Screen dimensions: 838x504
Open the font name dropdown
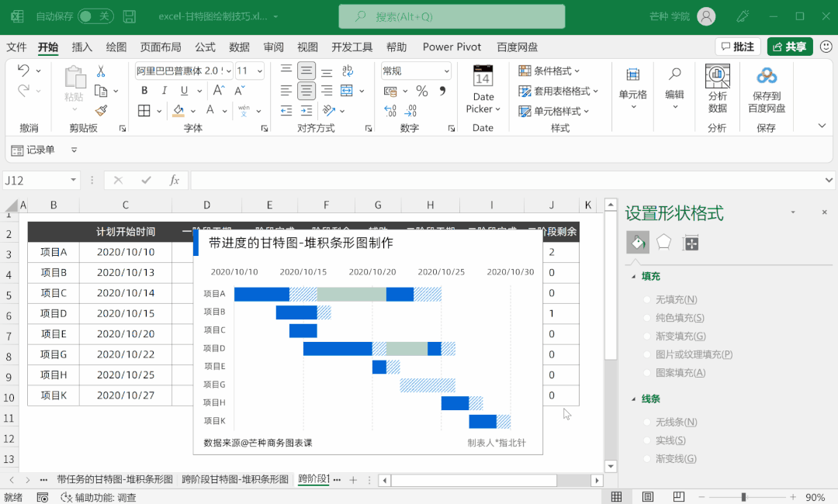click(229, 71)
